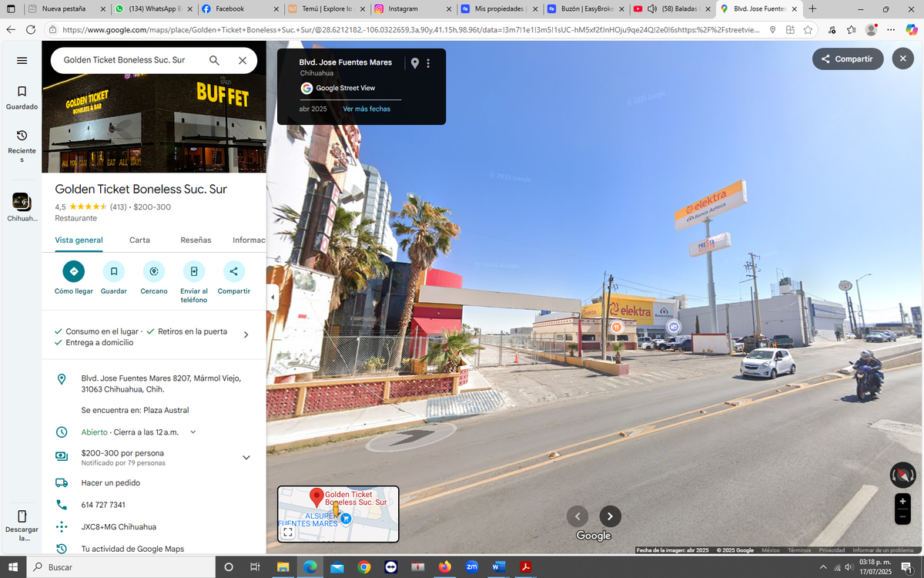Open the Plaza Austral location text
The width and height of the screenshot is (924, 578).
135,410
